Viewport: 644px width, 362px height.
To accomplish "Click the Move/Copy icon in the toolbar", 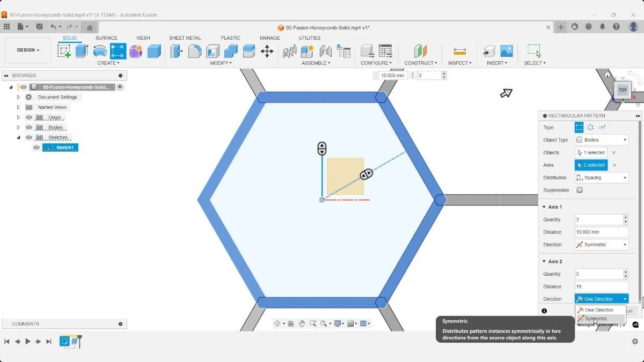I will tap(267, 50).
